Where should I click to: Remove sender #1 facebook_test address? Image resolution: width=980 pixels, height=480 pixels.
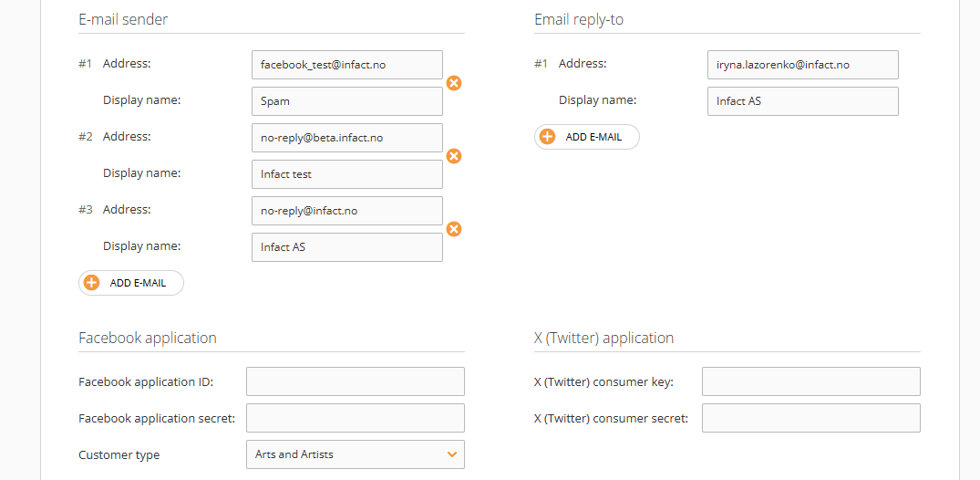tap(454, 83)
